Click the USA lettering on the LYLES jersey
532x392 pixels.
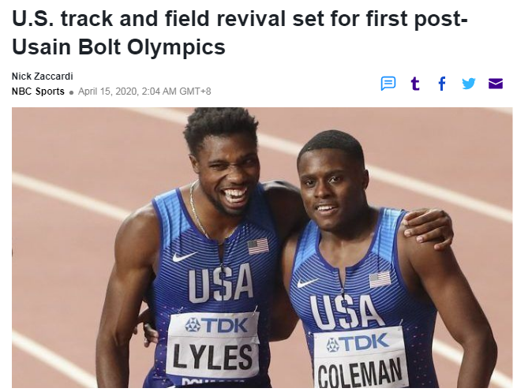pos(220,283)
